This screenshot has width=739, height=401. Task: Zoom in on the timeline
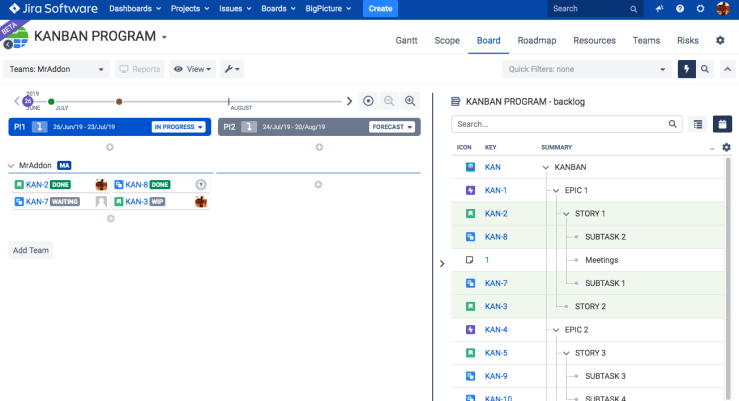click(410, 101)
